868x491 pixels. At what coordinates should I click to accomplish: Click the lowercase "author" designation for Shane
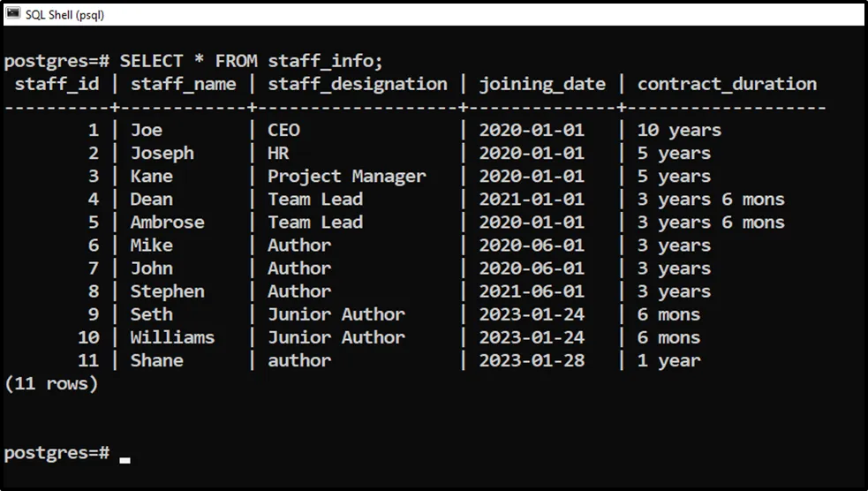tap(299, 360)
